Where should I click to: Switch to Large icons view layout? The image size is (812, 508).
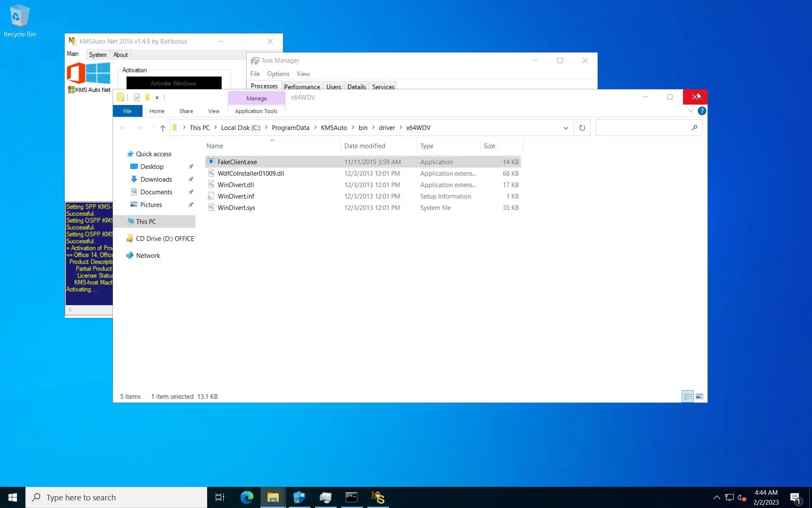pos(699,397)
